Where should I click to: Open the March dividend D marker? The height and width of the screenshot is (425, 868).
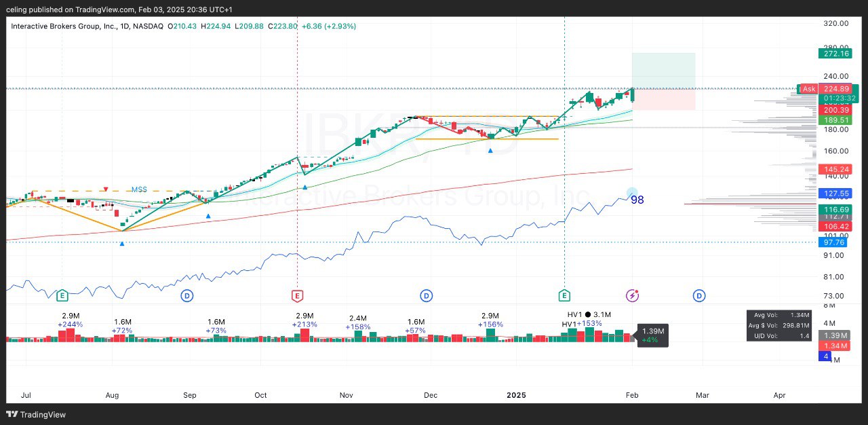pyautogui.click(x=698, y=295)
